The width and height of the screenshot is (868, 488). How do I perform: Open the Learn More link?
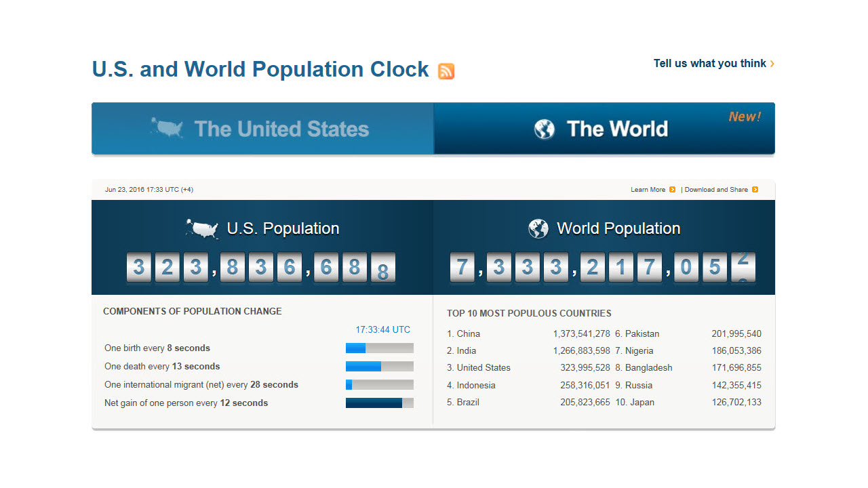click(648, 190)
